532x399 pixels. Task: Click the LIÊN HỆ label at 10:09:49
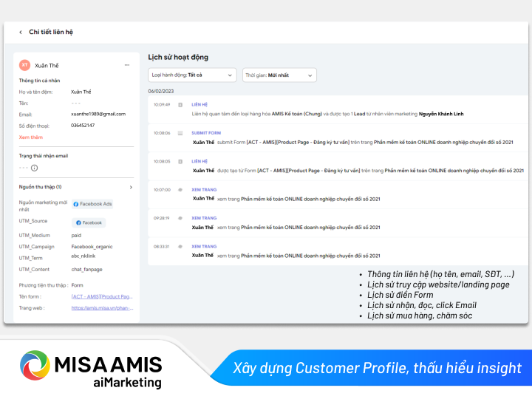point(199,104)
